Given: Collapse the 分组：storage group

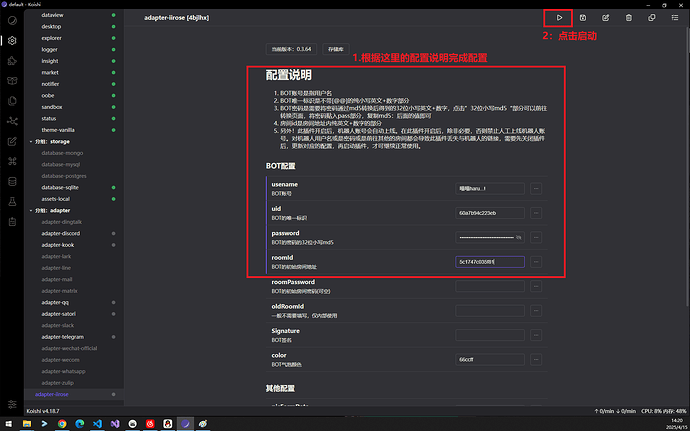Looking at the screenshot, I should (x=31, y=142).
